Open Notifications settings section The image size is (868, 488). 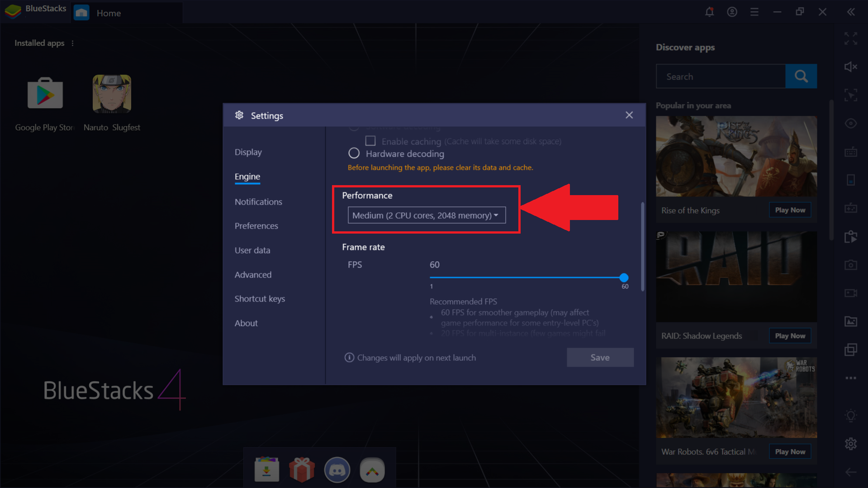coord(258,202)
